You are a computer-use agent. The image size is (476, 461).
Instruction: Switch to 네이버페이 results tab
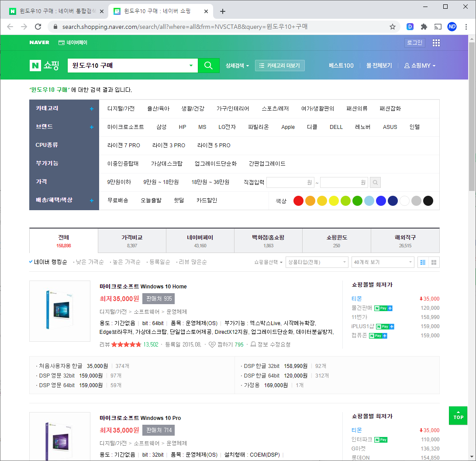click(200, 241)
